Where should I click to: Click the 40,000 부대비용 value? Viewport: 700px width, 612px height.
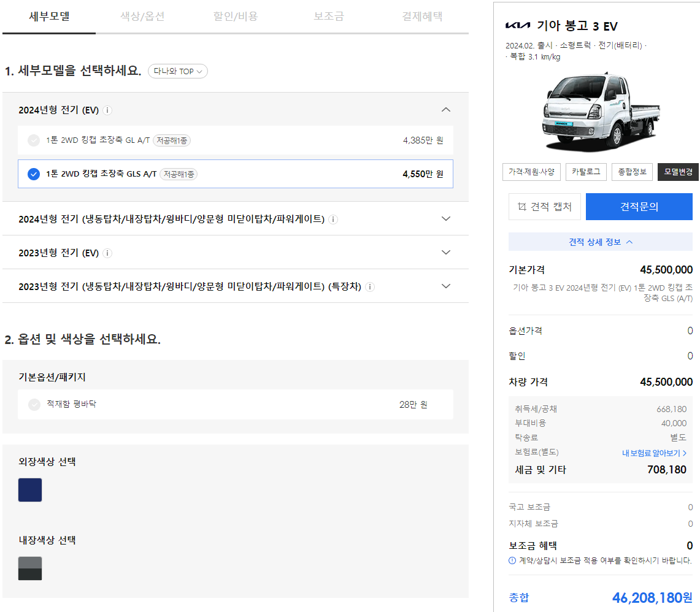pyautogui.click(x=674, y=423)
